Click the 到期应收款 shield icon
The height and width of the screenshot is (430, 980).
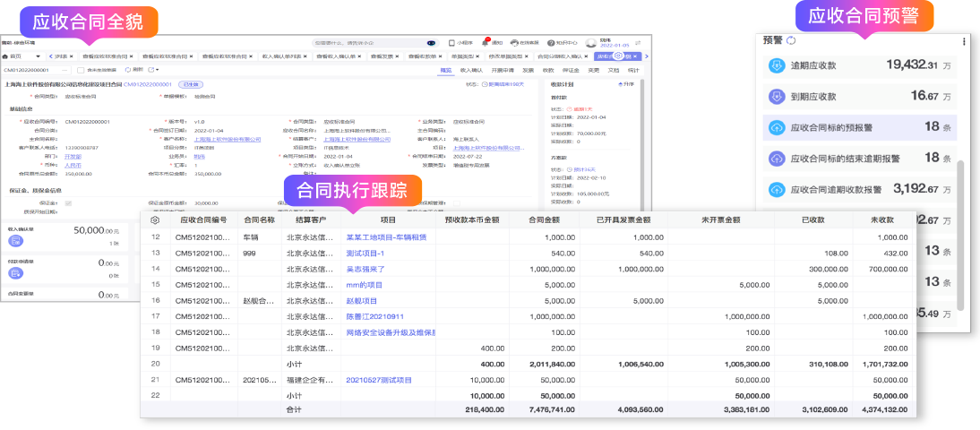pyautogui.click(x=777, y=96)
